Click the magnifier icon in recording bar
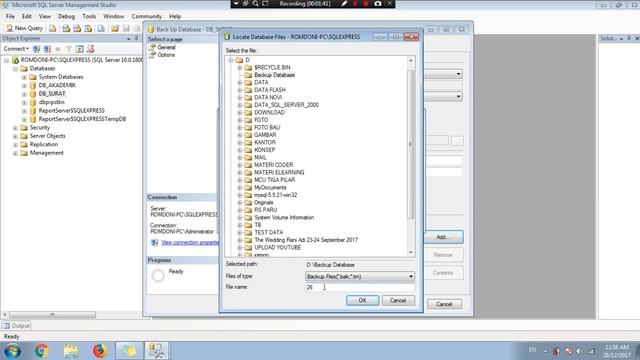Image resolution: width=640 pixels, height=360 pixels. [256, 4]
